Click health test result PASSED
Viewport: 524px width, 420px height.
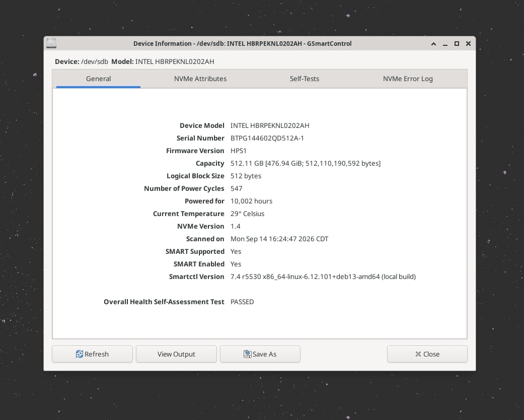pos(242,302)
